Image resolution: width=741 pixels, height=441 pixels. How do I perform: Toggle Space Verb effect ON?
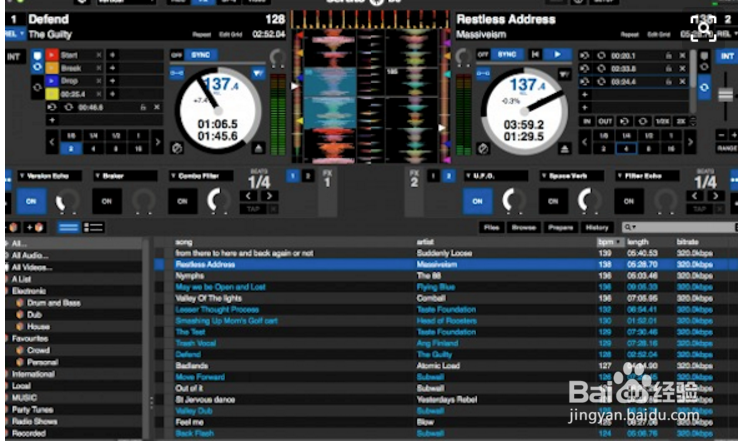point(553,201)
